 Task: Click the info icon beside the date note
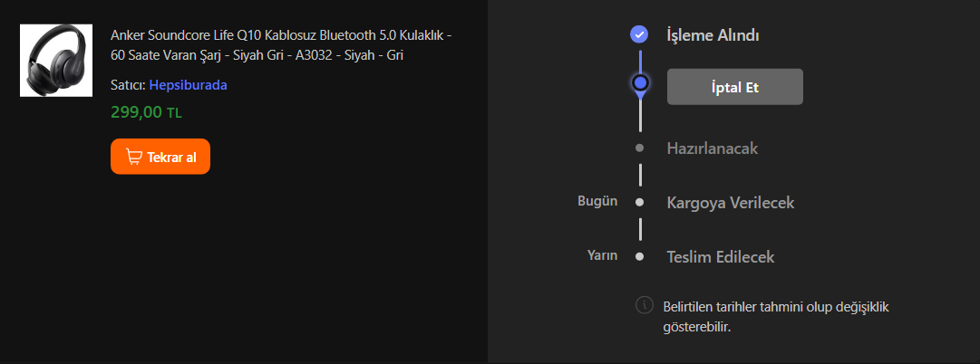tap(645, 305)
